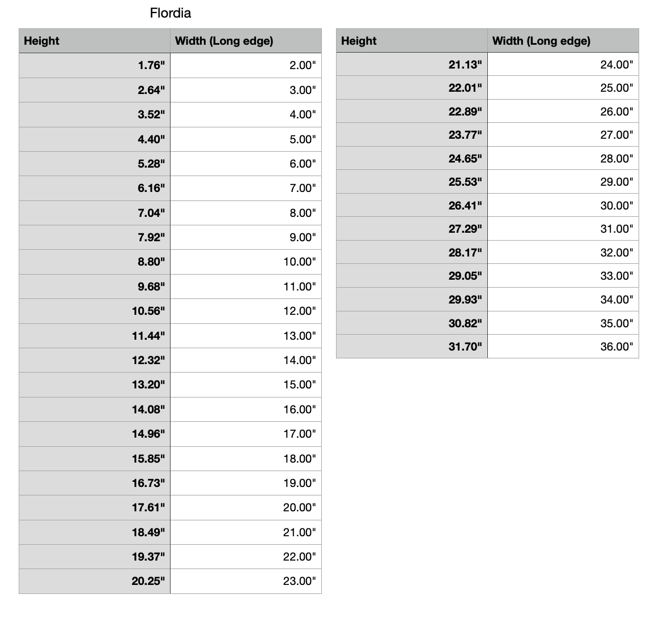
Task: Click the 30.82" height cell
Action: click(x=411, y=323)
